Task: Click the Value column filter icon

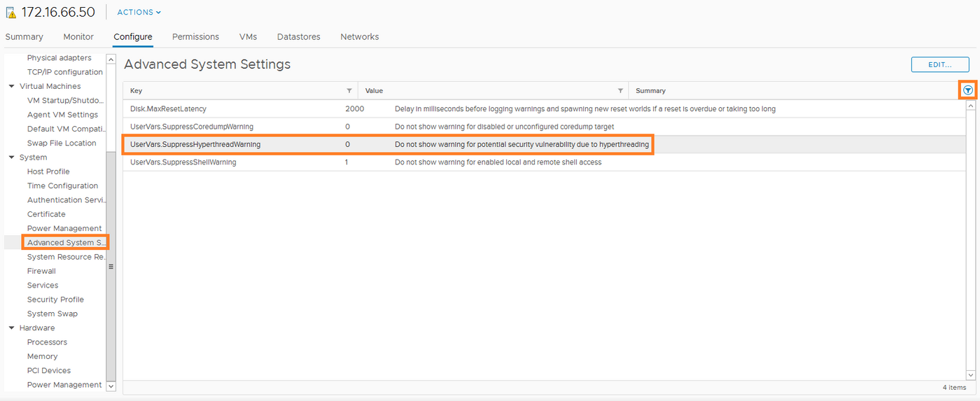Action: click(x=620, y=91)
